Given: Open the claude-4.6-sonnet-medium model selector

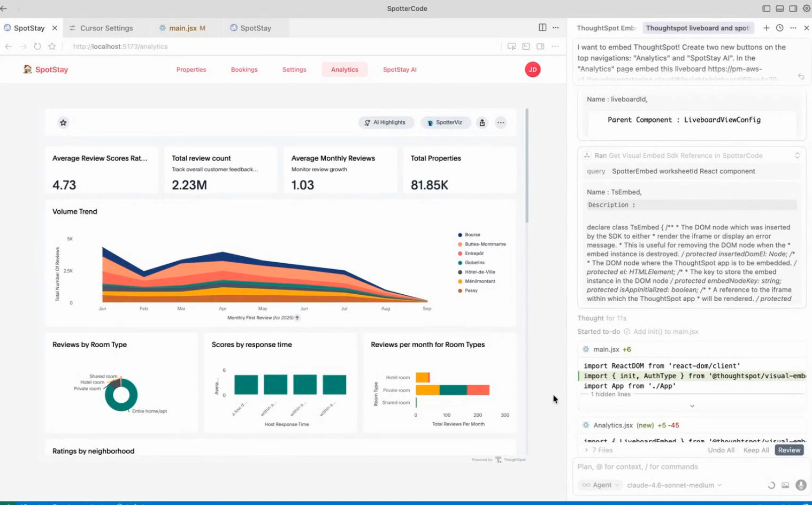Looking at the screenshot, I should 673,485.
